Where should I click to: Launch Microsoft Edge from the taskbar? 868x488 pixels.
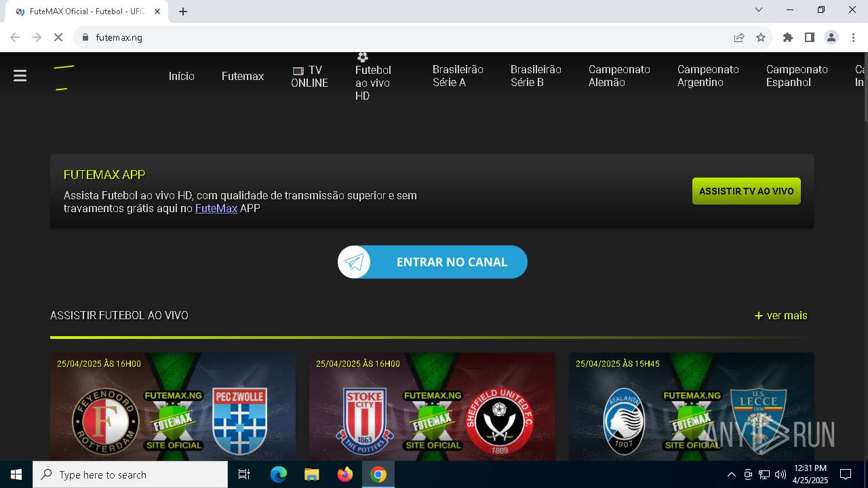tap(279, 474)
